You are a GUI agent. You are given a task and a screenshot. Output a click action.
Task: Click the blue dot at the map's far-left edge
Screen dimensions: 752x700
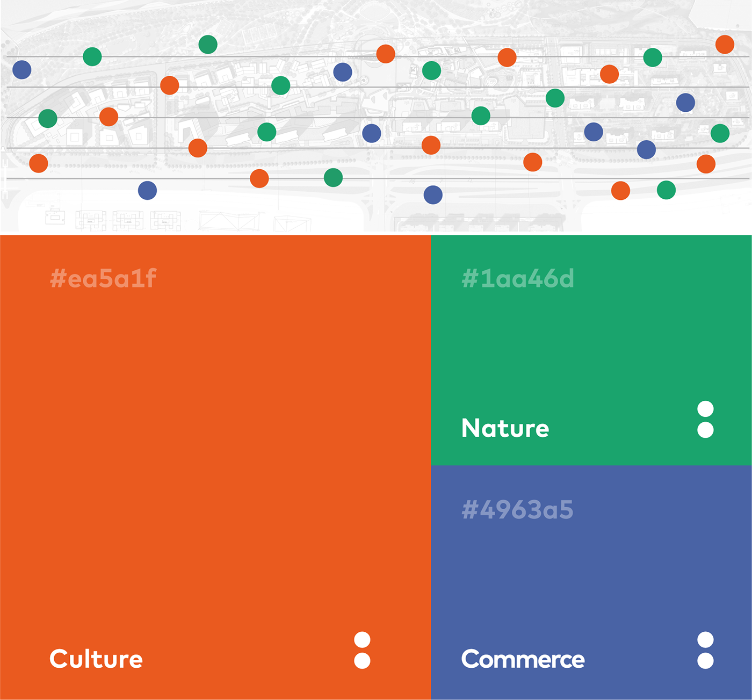point(22,70)
